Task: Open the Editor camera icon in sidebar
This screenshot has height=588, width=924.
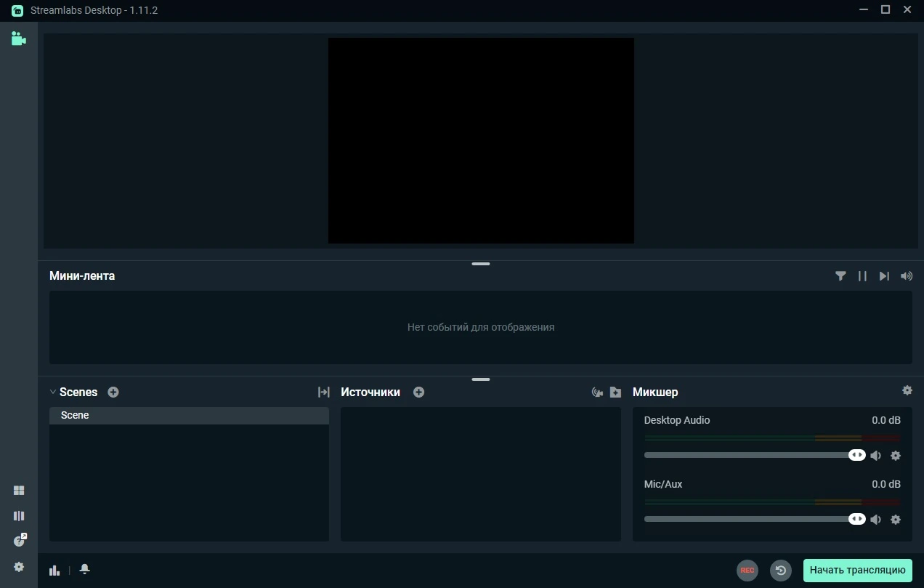Action: click(x=18, y=39)
